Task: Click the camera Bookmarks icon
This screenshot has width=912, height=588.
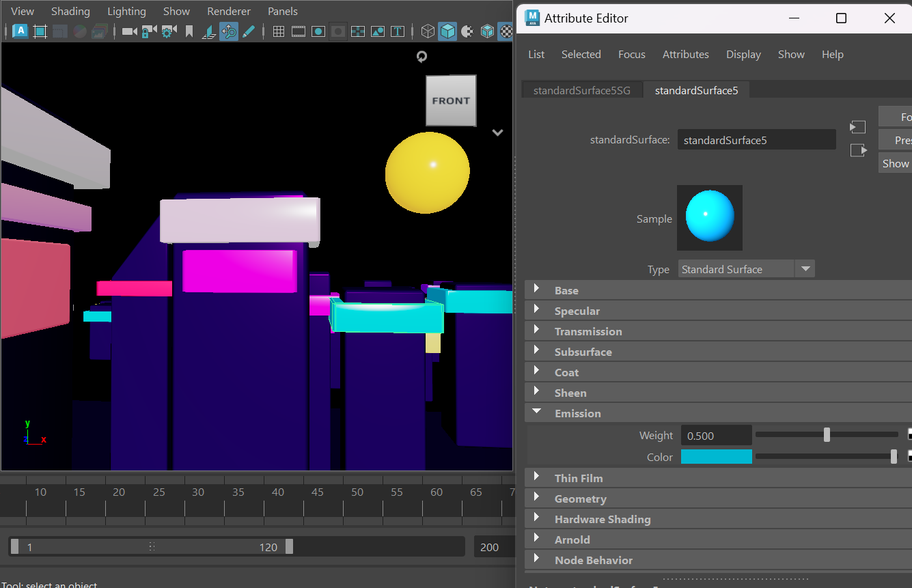Action: pyautogui.click(x=189, y=31)
